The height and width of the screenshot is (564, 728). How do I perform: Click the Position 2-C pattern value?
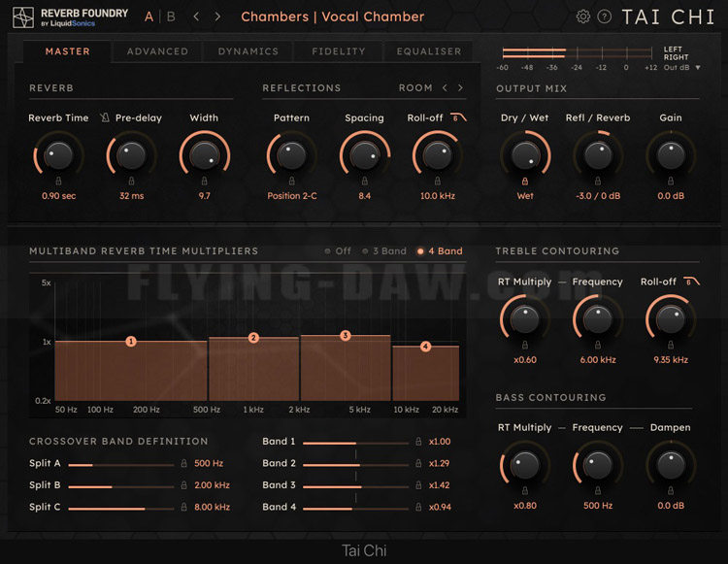pyautogui.click(x=292, y=196)
